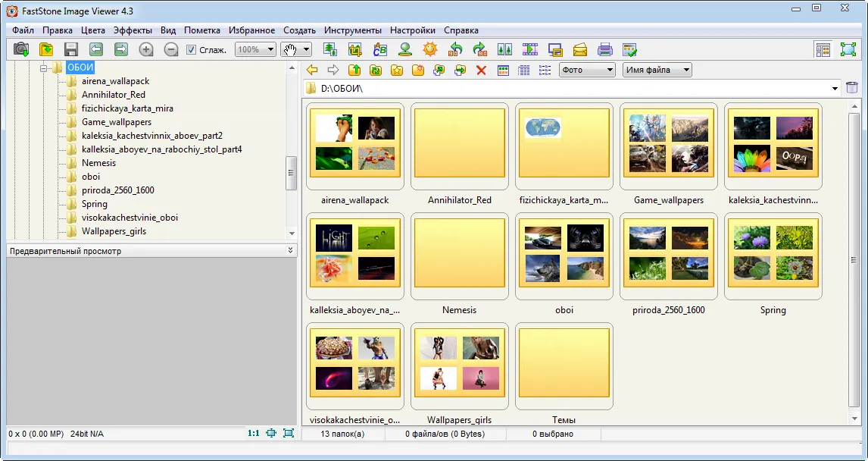Open the Draw Board text tool
Screen dimensions: 868x461
coord(379,49)
